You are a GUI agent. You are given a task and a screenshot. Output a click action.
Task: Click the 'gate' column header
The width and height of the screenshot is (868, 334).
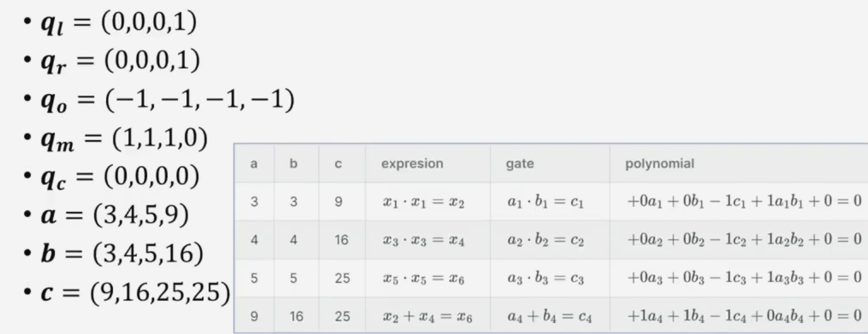(x=519, y=164)
